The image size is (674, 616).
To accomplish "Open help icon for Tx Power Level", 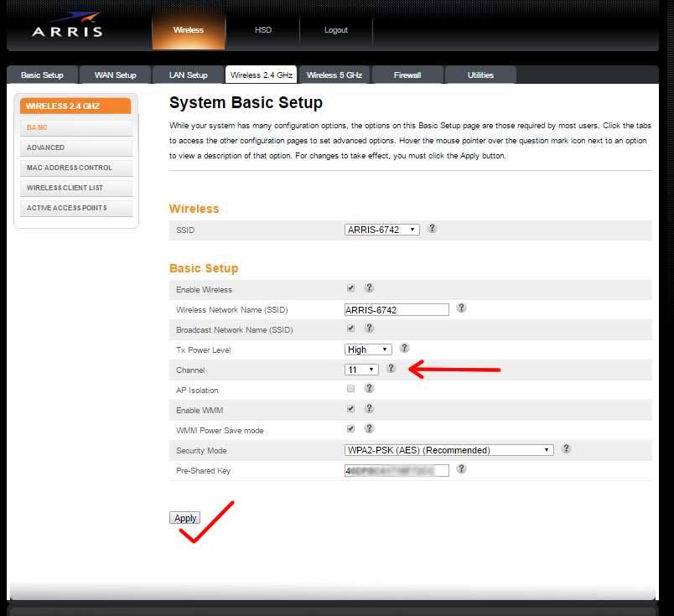I will 404,348.
